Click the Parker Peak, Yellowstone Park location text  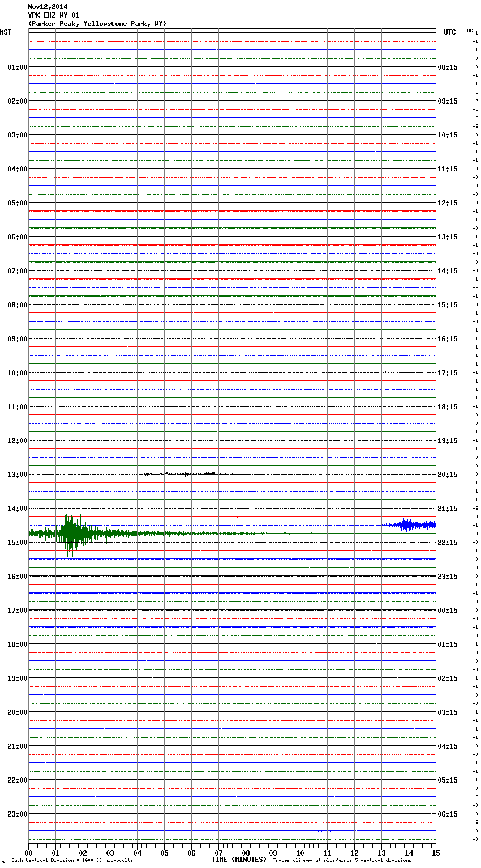click(x=97, y=24)
